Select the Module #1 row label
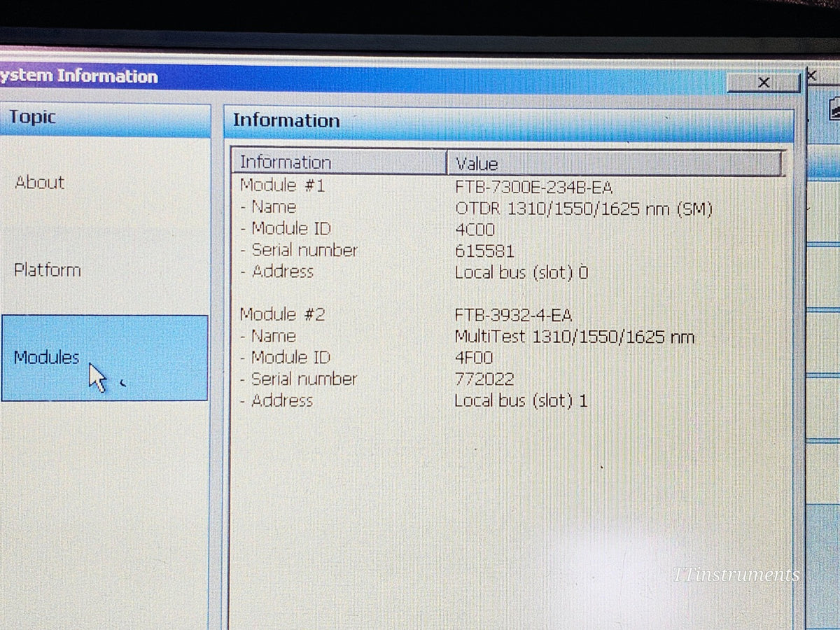 click(x=282, y=185)
